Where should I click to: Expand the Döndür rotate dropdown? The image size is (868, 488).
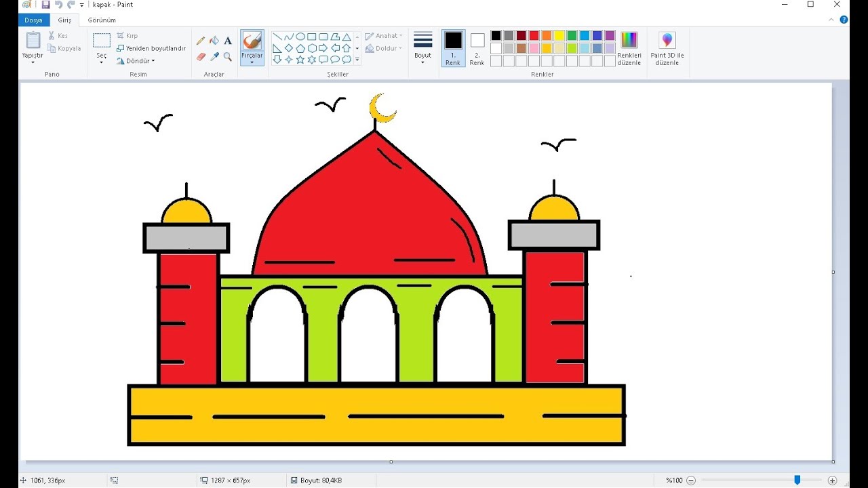pos(136,61)
